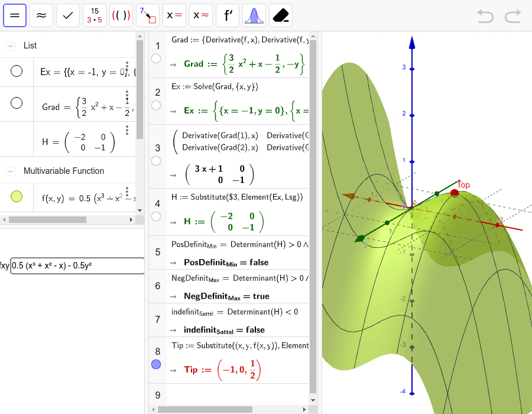Click CAS view scroll-down arrow
This screenshot has width=532, height=414.
point(313,400)
